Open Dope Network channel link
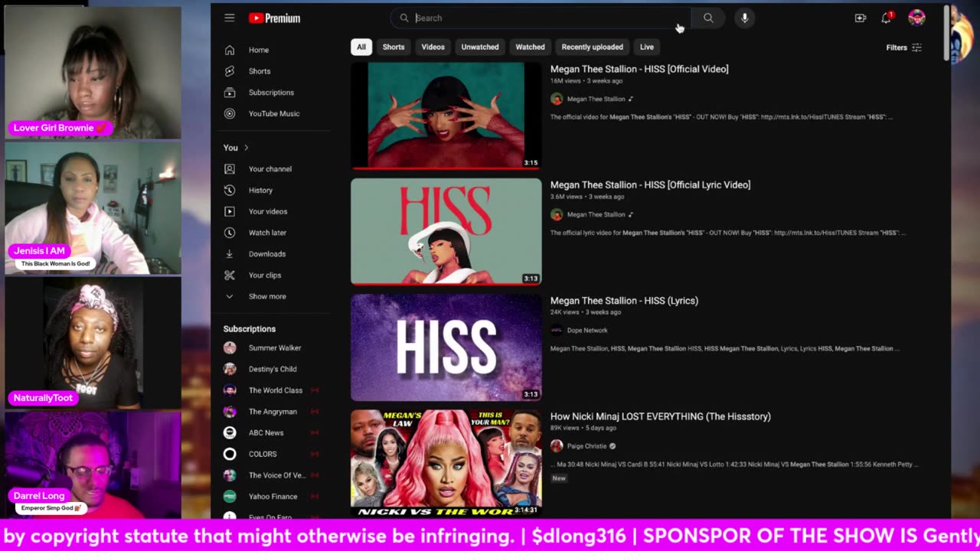 click(587, 331)
